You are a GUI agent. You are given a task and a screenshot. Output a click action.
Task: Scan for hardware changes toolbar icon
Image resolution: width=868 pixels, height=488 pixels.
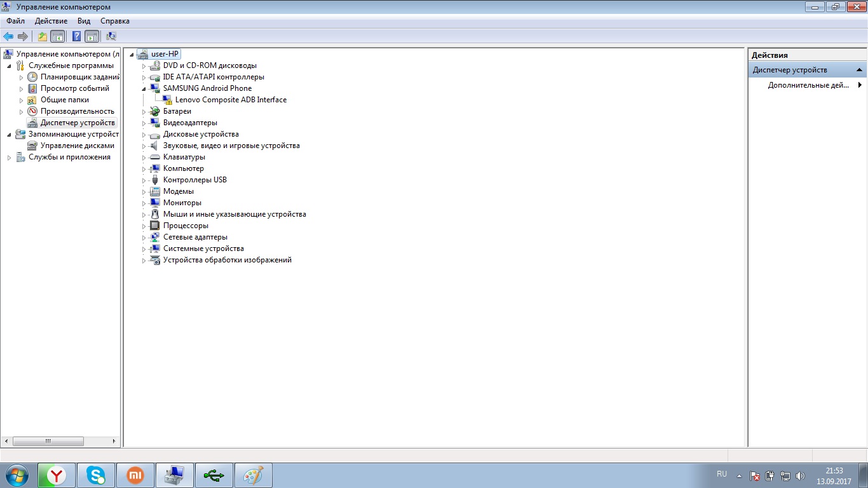pyautogui.click(x=111, y=36)
